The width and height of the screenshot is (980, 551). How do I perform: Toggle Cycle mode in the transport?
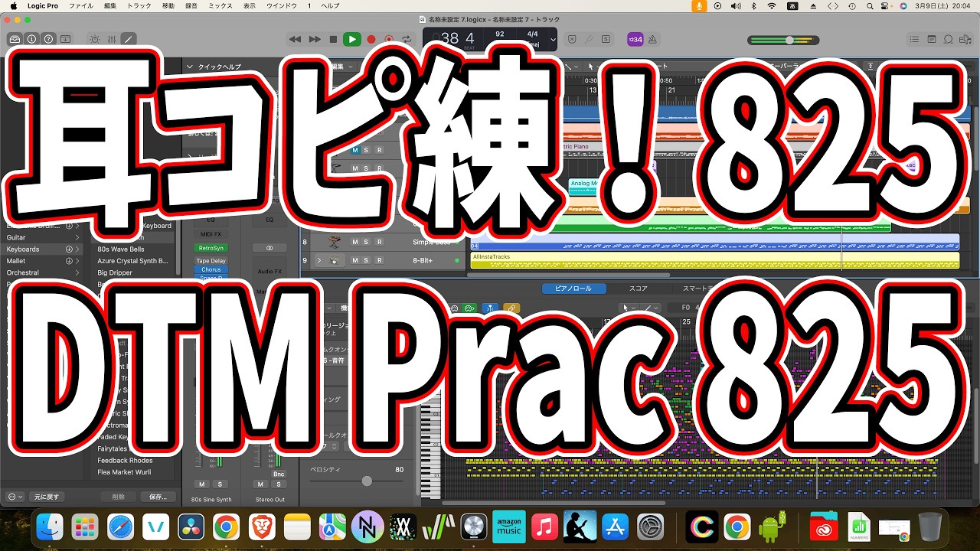coord(407,39)
